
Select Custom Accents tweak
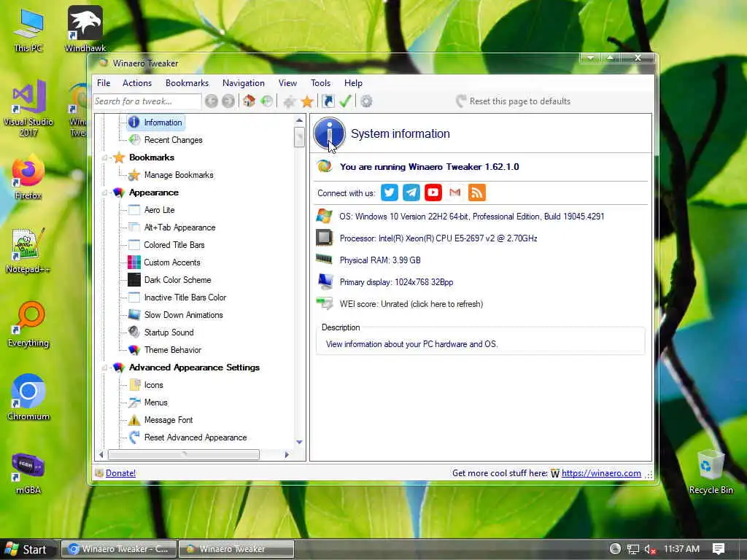(x=172, y=262)
